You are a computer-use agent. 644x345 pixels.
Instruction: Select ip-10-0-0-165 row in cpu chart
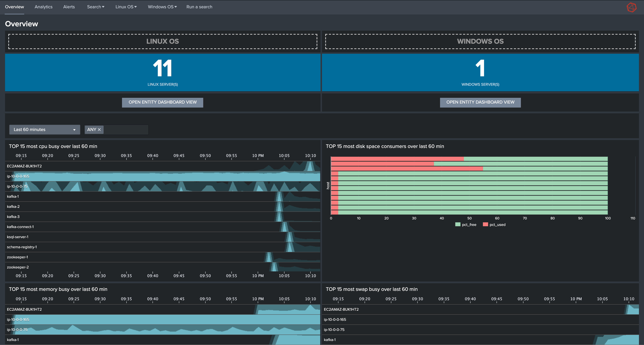tap(18, 176)
